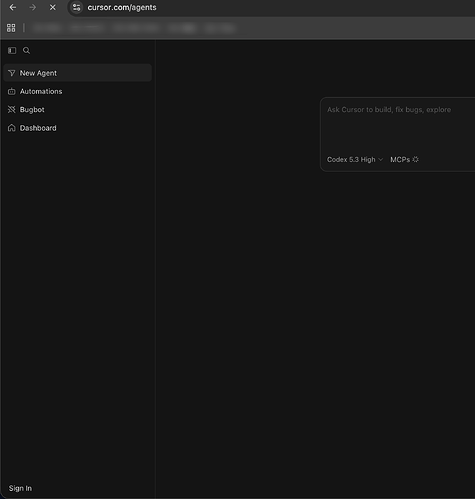Click the browser forward arrow
475x499 pixels.
32,7
